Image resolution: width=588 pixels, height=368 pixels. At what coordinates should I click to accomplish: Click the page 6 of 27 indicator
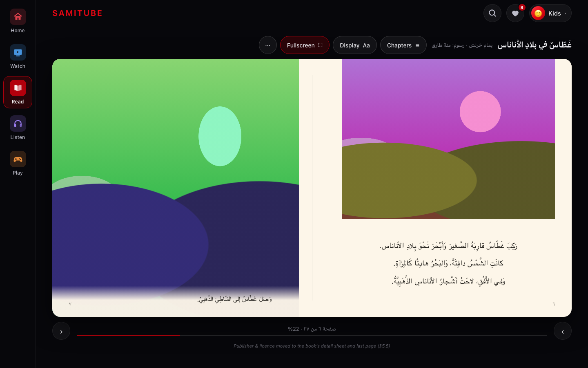[x=312, y=329]
